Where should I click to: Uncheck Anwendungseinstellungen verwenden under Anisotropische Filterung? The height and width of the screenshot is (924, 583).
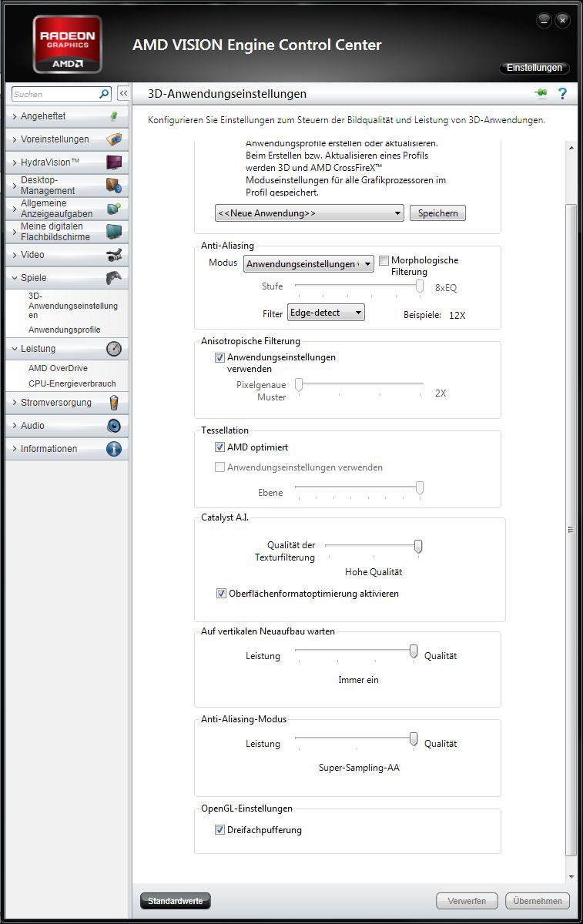219,358
